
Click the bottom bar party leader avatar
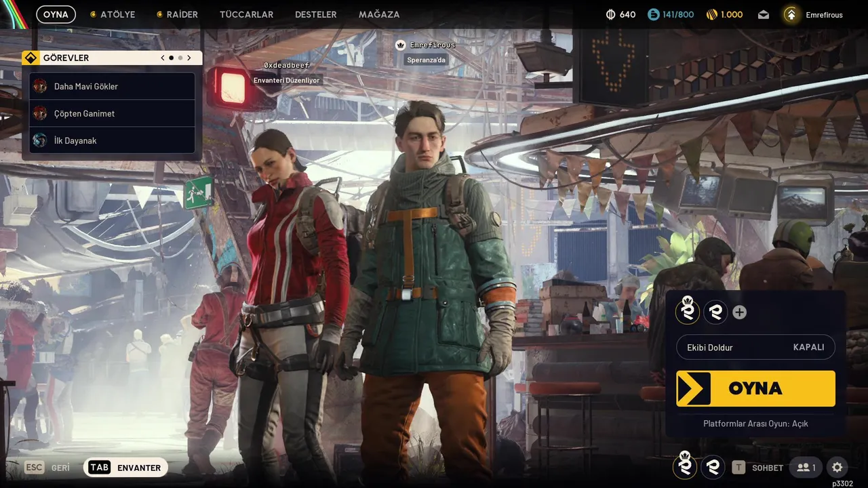click(x=685, y=467)
